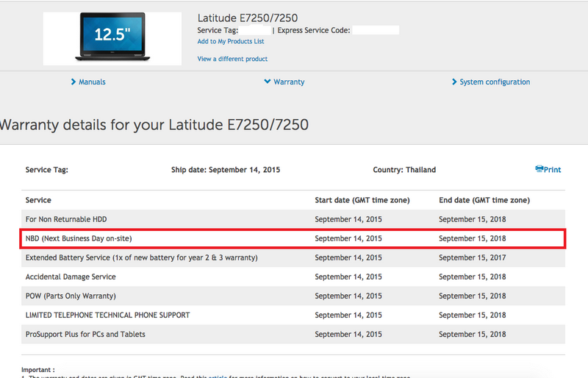Click the Start date column header
The image size is (588, 378).
(x=362, y=200)
